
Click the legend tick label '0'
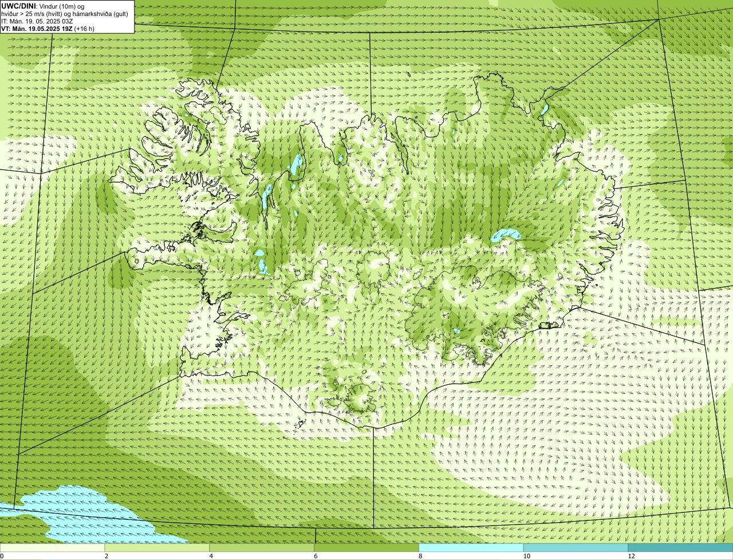coord(2,556)
